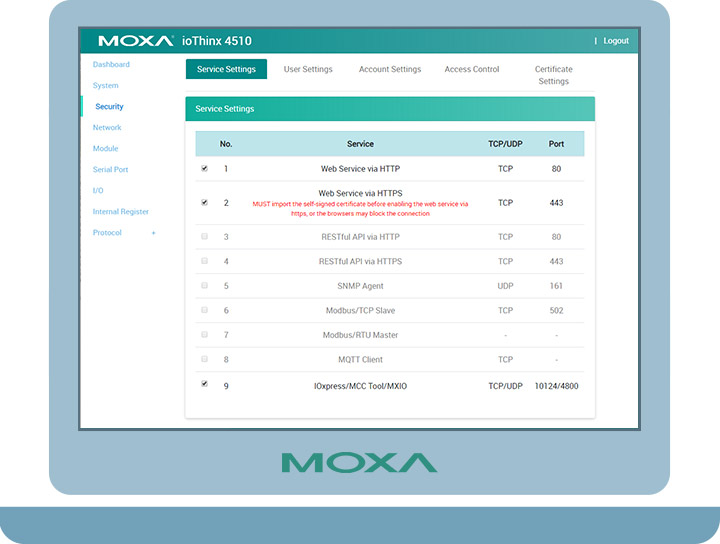Open the Network sidebar section
The height and width of the screenshot is (544, 720).
(x=107, y=127)
